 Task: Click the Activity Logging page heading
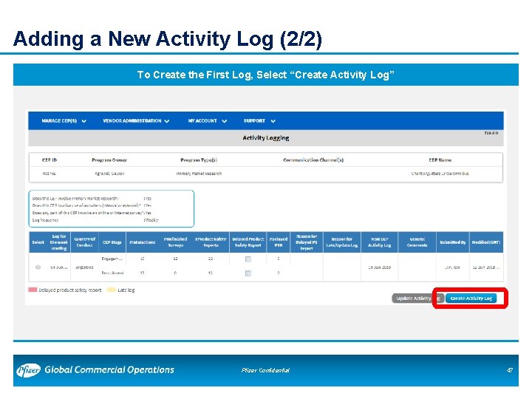click(266, 137)
